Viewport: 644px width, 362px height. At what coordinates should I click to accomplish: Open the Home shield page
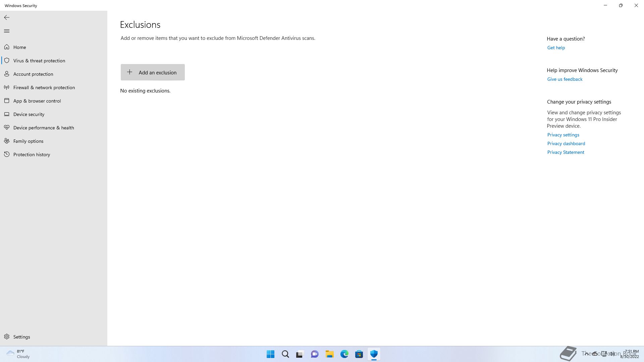[19, 47]
